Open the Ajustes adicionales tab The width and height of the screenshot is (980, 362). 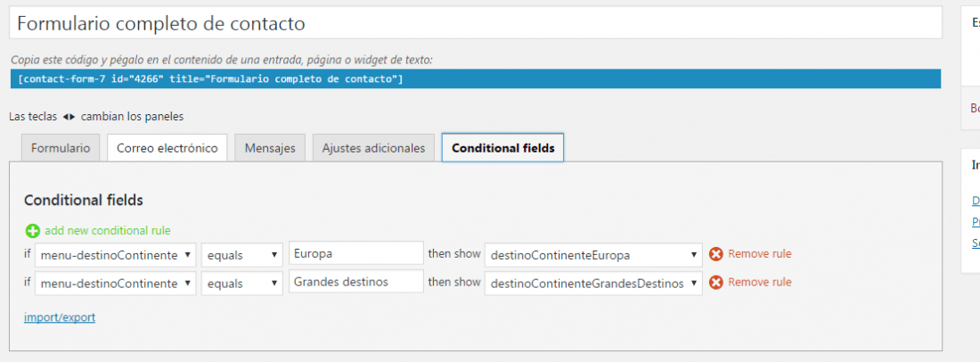coord(373,148)
